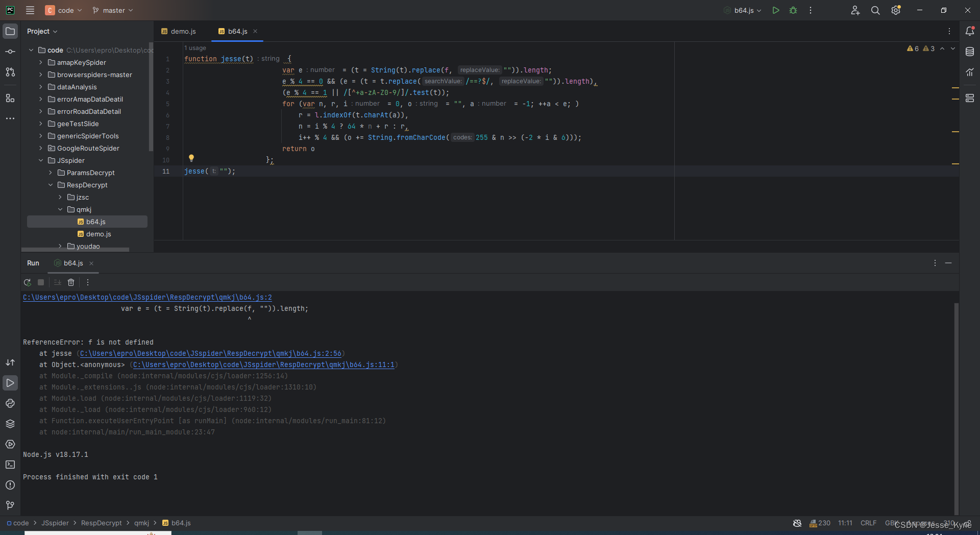Open Search Everywhere magnifier
The image size is (980, 535).
pyautogui.click(x=875, y=10)
